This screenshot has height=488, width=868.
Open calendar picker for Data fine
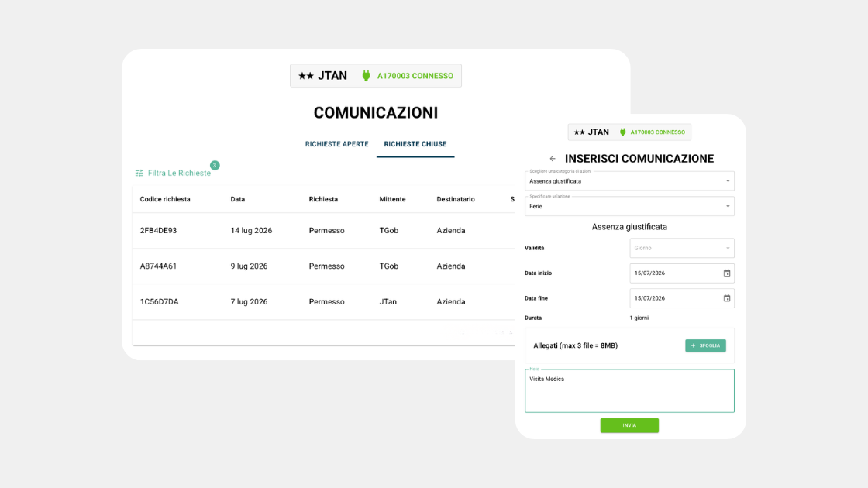point(727,298)
